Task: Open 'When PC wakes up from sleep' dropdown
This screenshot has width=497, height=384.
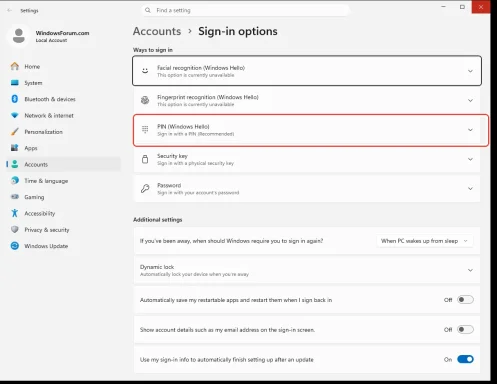Action: click(x=425, y=241)
